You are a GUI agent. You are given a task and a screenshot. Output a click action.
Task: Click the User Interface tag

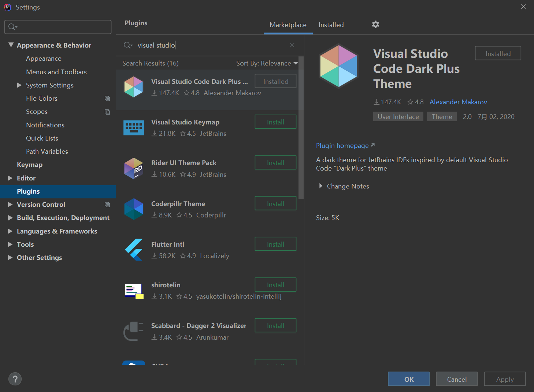[x=398, y=116]
